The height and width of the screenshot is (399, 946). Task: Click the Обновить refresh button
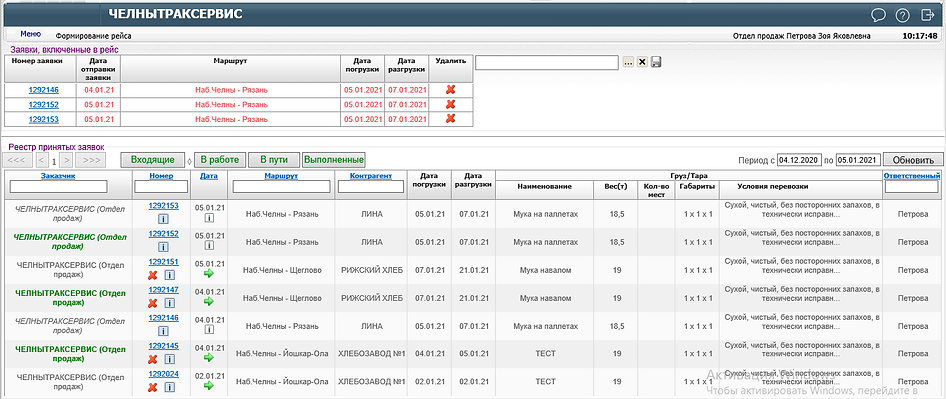tap(913, 160)
